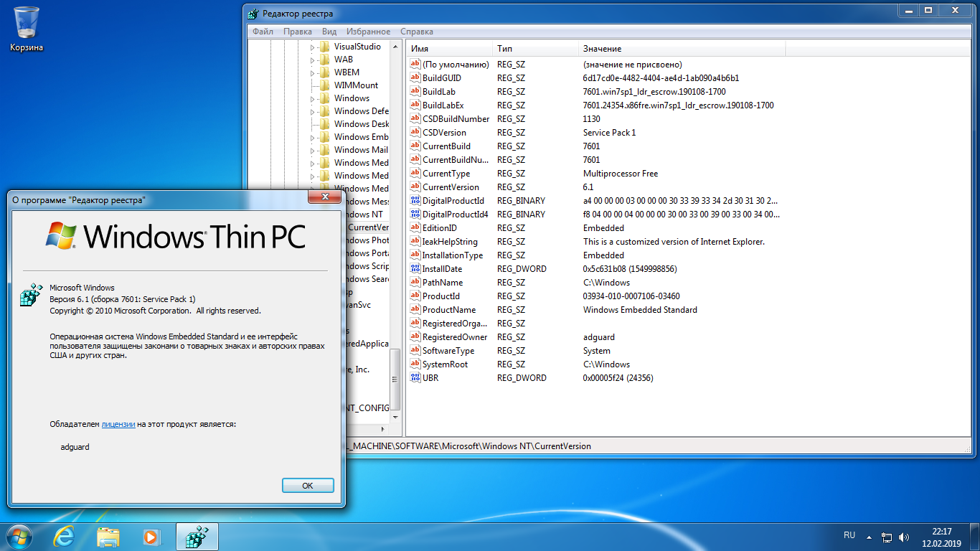Click the DigitalProductId binary value icon

(415, 200)
